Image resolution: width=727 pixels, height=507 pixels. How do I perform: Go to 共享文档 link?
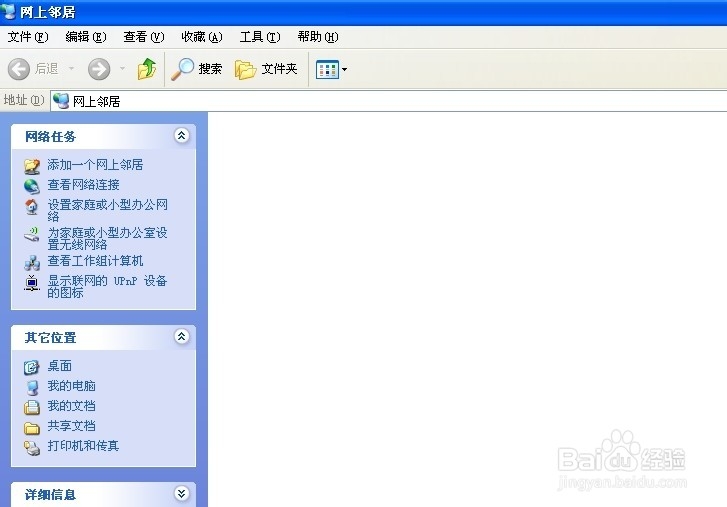(71, 426)
